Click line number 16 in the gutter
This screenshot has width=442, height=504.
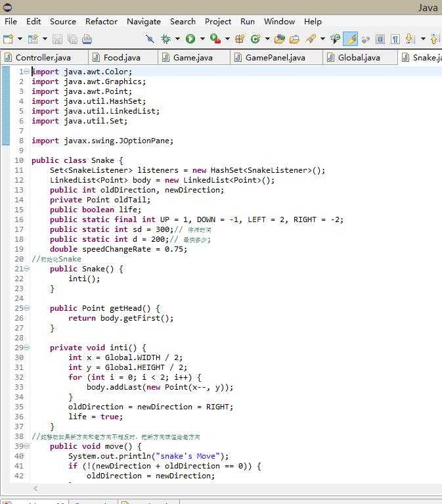pos(19,219)
